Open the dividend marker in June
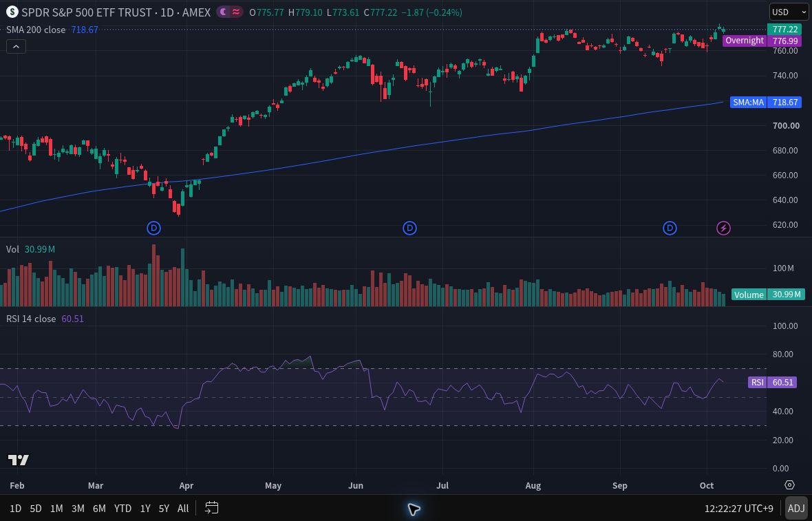This screenshot has height=521, width=812. click(409, 228)
